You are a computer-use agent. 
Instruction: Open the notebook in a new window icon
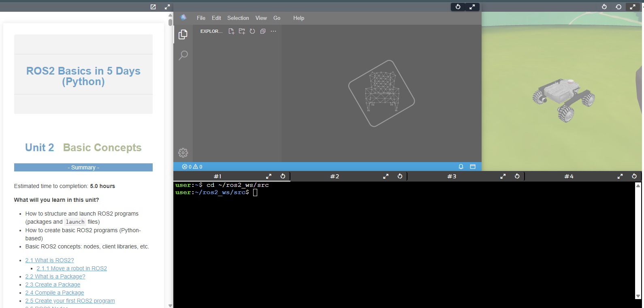153,7
